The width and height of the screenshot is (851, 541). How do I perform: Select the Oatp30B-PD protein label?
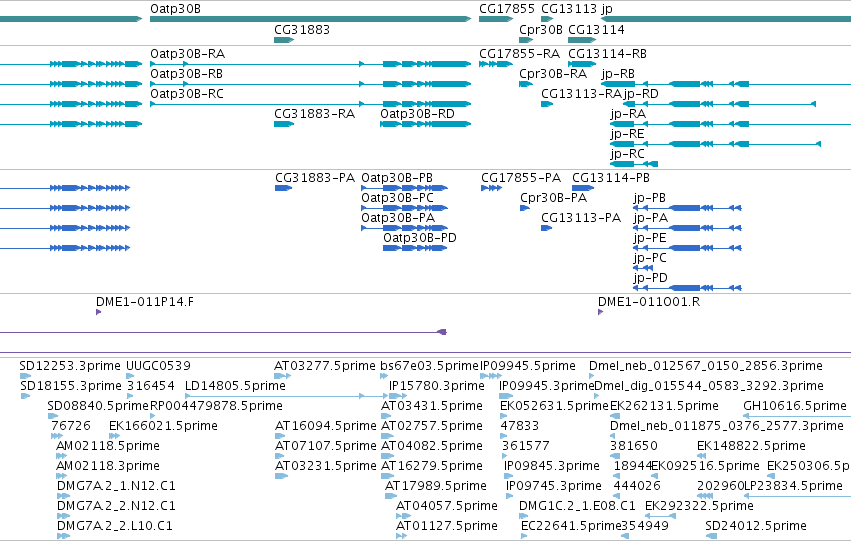(420, 238)
